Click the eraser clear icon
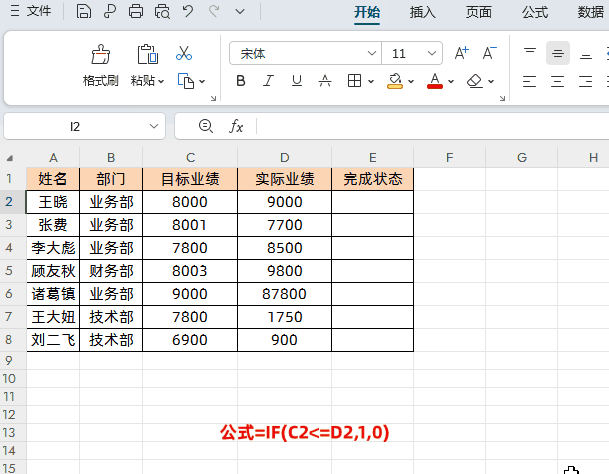 pyautogui.click(x=475, y=81)
